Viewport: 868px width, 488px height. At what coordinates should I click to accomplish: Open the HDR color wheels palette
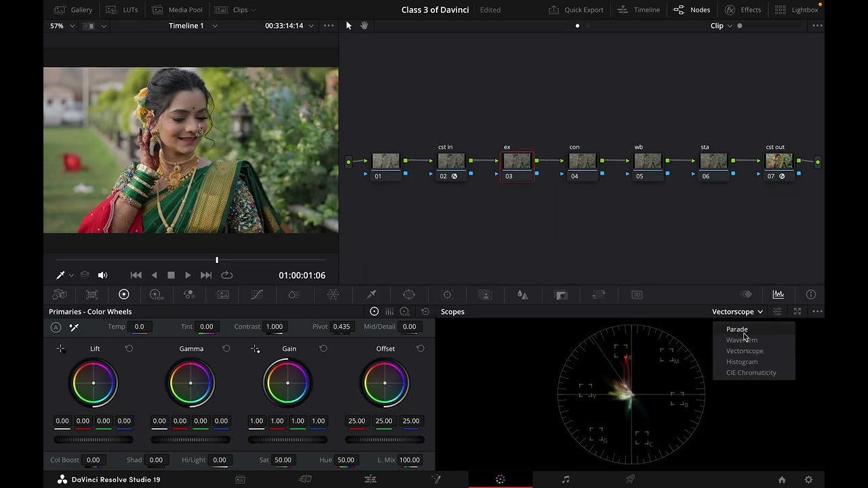[156, 295]
